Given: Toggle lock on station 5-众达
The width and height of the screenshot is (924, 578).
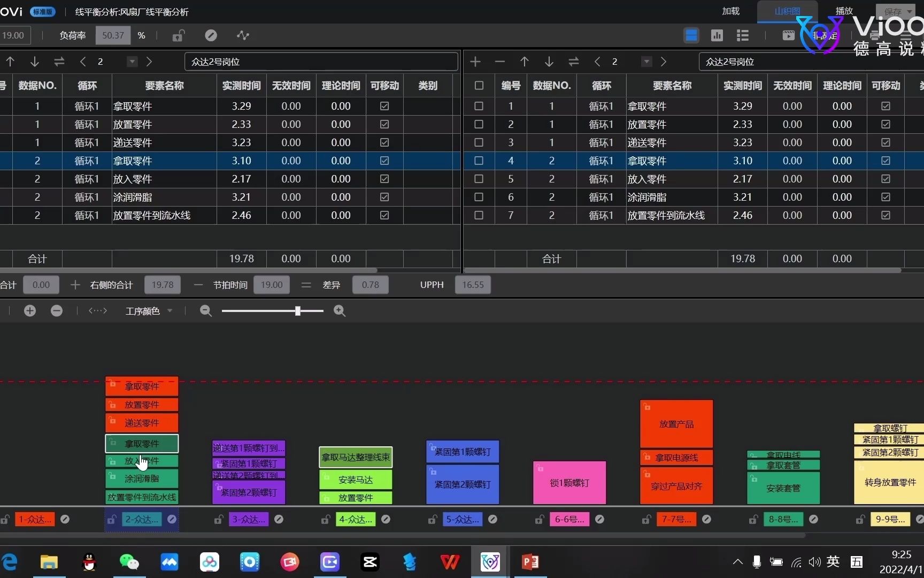Looking at the screenshot, I should [x=433, y=519].
